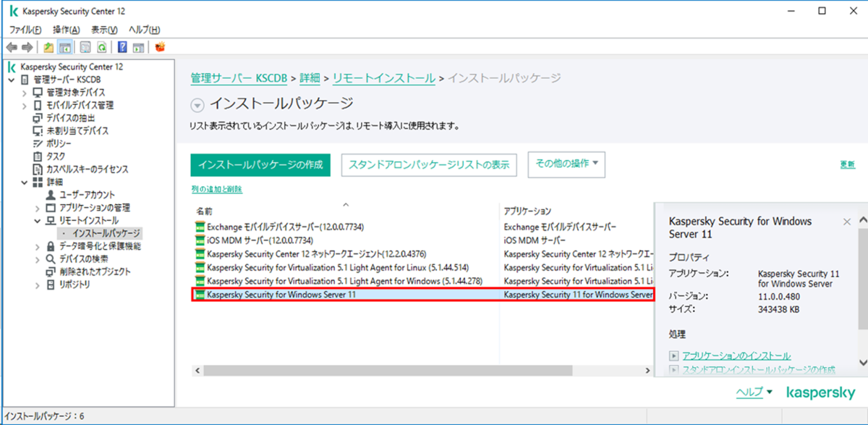Click the 列の追加と削除 link
Screen dimensions: 868x425
point(217,190)
